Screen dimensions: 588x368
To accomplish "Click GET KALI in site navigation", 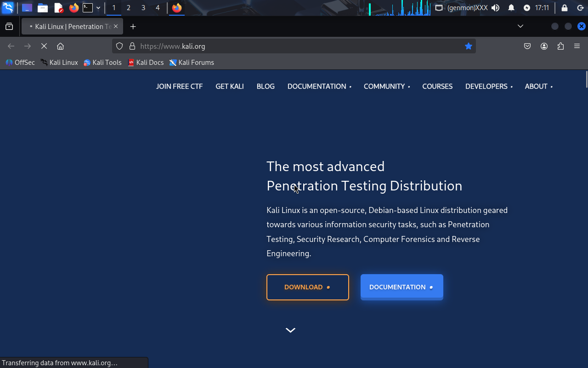I will tap(230, 86).
